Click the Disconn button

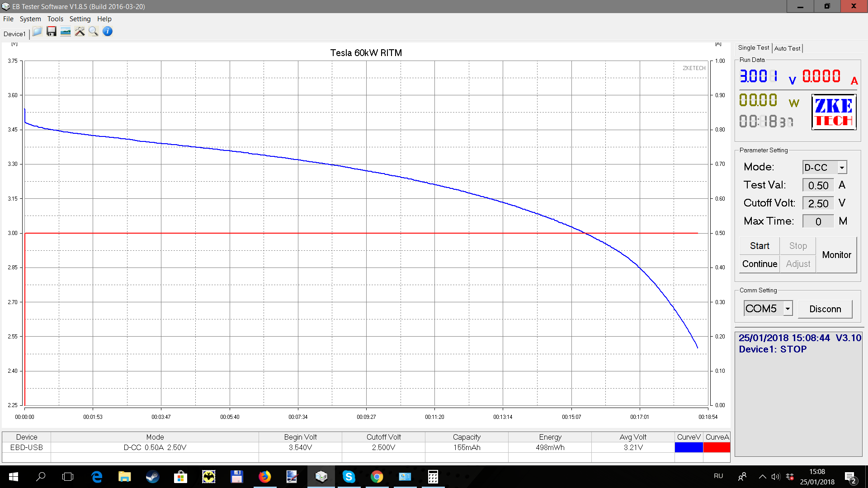[x=825, y=309]
